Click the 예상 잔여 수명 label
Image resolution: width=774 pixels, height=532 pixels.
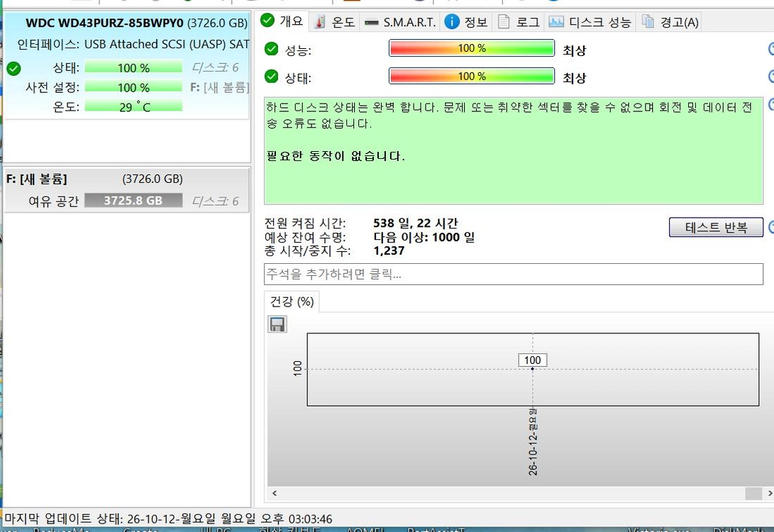pyautogui.click(x=305, y=237)
